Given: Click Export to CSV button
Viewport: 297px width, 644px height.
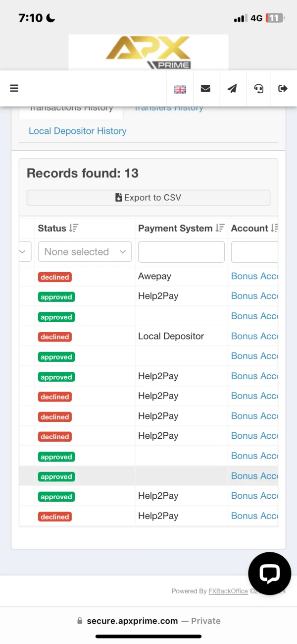Looking at the screenshot, I should point(148,197).
